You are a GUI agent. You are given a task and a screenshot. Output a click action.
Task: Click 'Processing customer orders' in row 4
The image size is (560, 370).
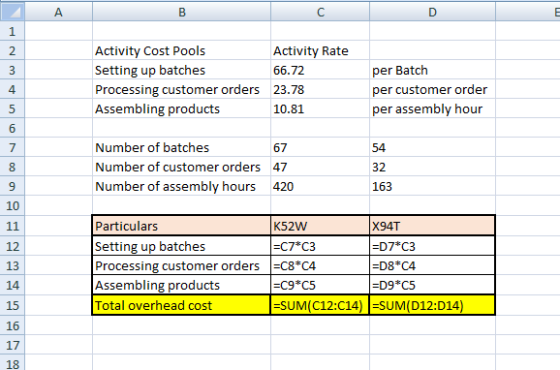[x=181, y=89]
